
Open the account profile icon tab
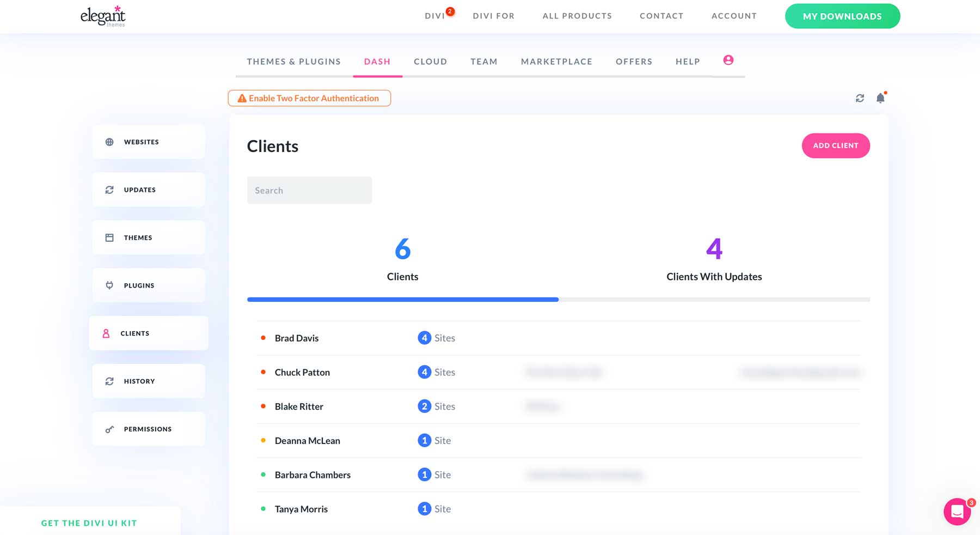click(728, 60)
